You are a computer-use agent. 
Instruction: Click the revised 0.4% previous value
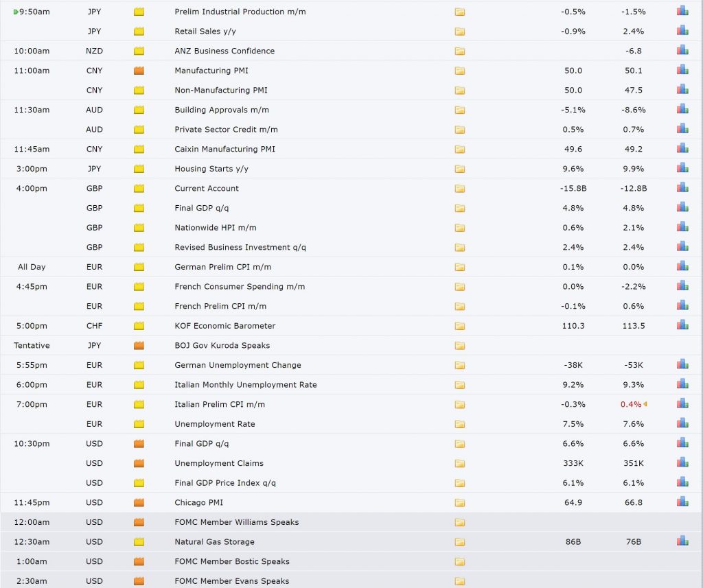point(631,404)
